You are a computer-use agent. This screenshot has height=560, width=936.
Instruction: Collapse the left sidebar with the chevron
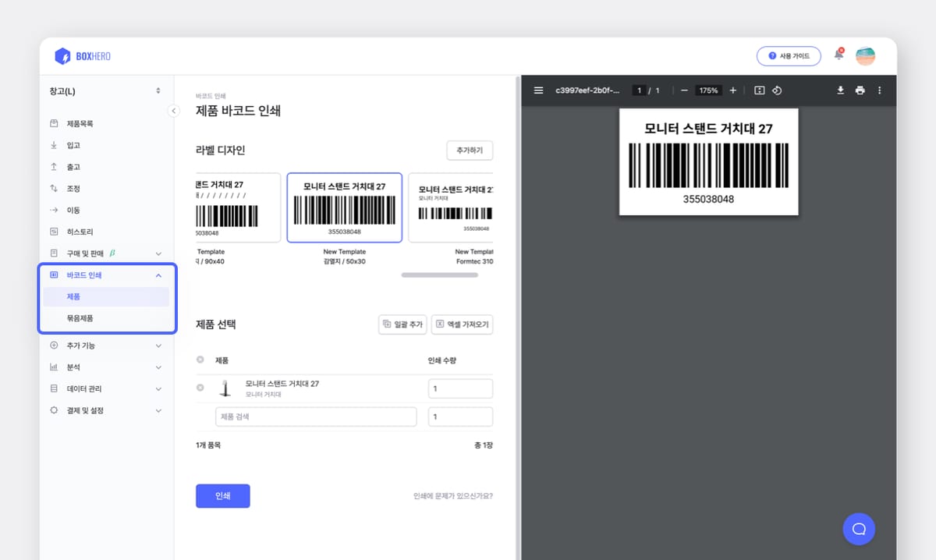pyautogui.click(x=173, y=111)
